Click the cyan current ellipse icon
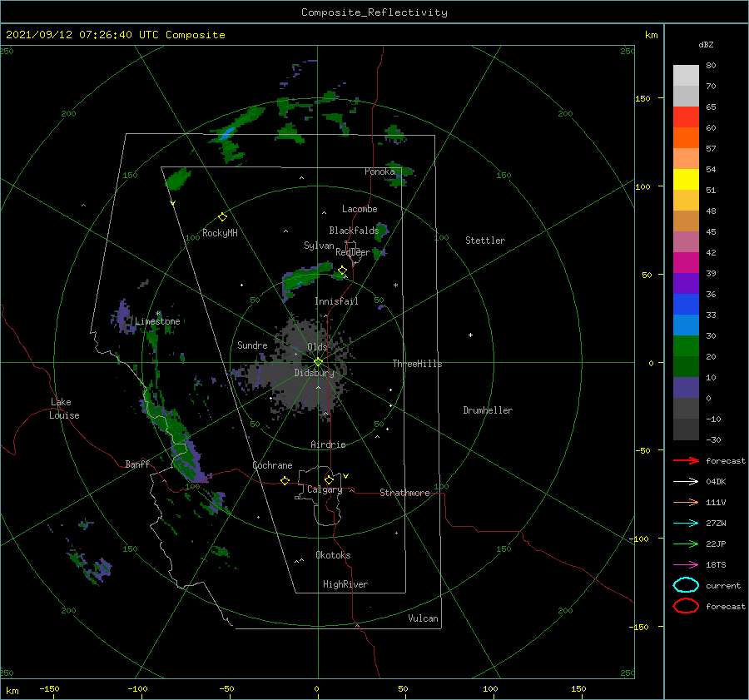749x700 pixels. pos(686,585)
